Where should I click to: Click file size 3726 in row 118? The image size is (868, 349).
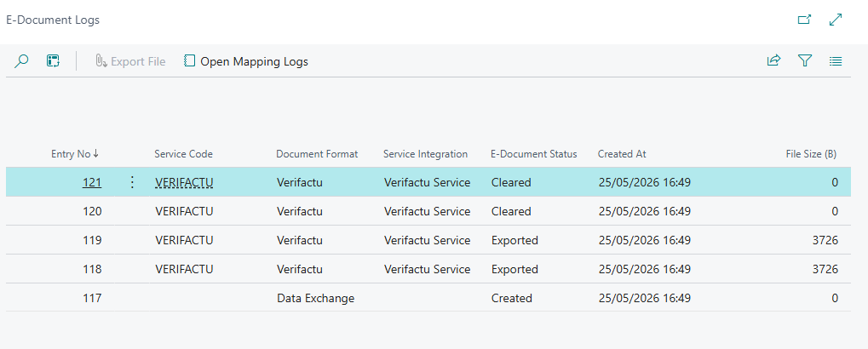coord(825,269)
